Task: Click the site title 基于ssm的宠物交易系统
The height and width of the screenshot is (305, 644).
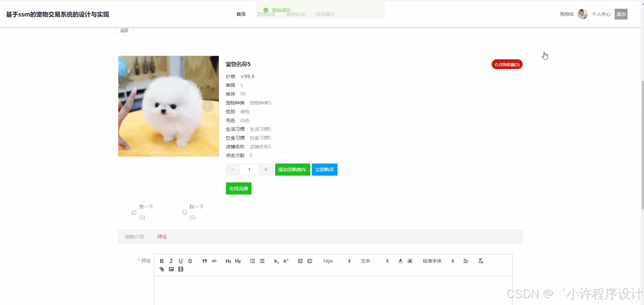Action: tap(57, 14)
